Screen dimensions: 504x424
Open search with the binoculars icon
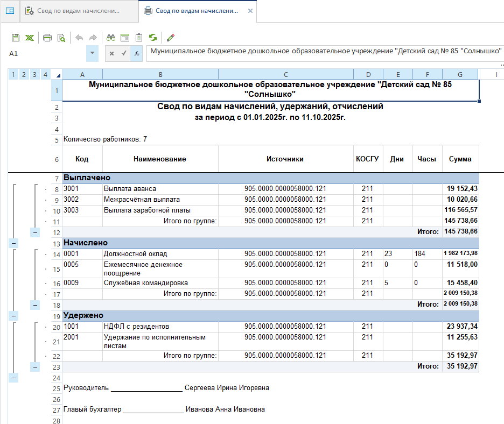[111, 38]
